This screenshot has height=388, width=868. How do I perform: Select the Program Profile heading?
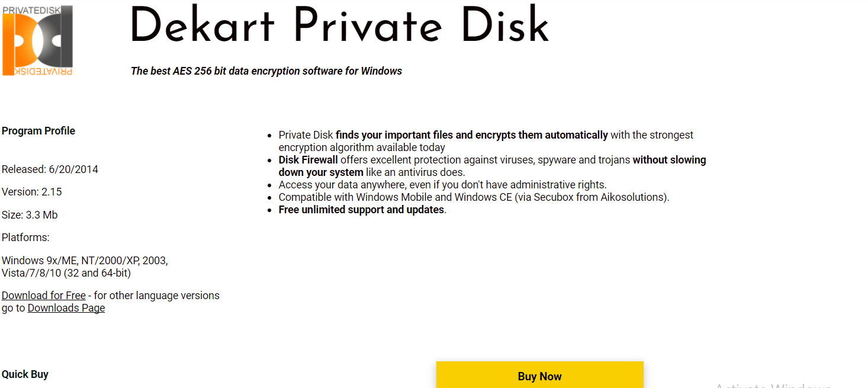38,130
